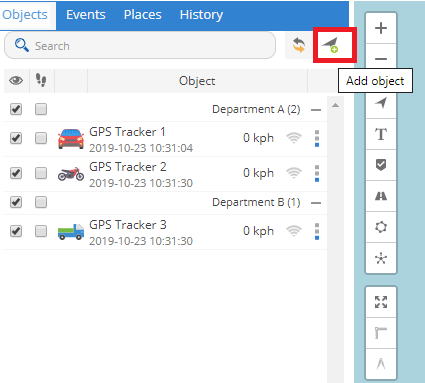Viewport: 425px width, 383px height.
Task: Toggle routes road icon in map toolbar
Action: coord(381,196)
